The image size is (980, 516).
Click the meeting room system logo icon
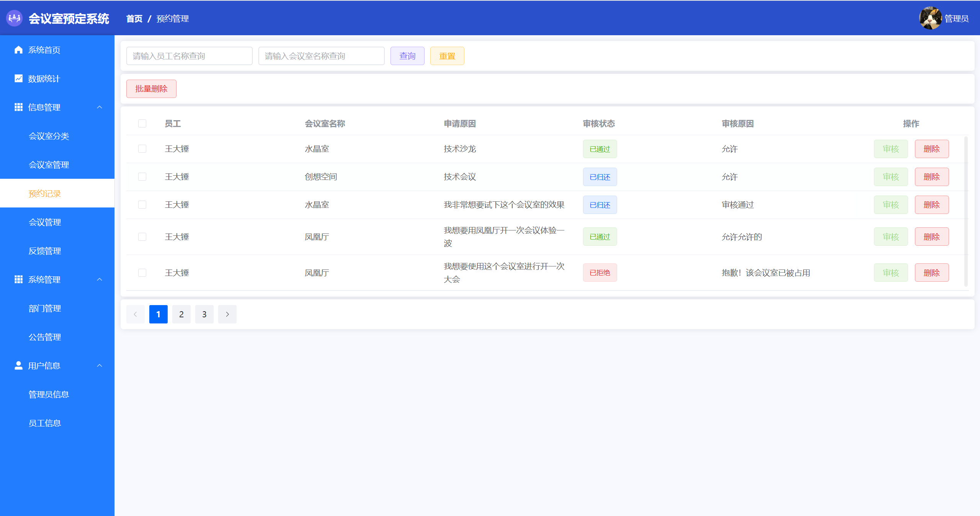[15, 18]
